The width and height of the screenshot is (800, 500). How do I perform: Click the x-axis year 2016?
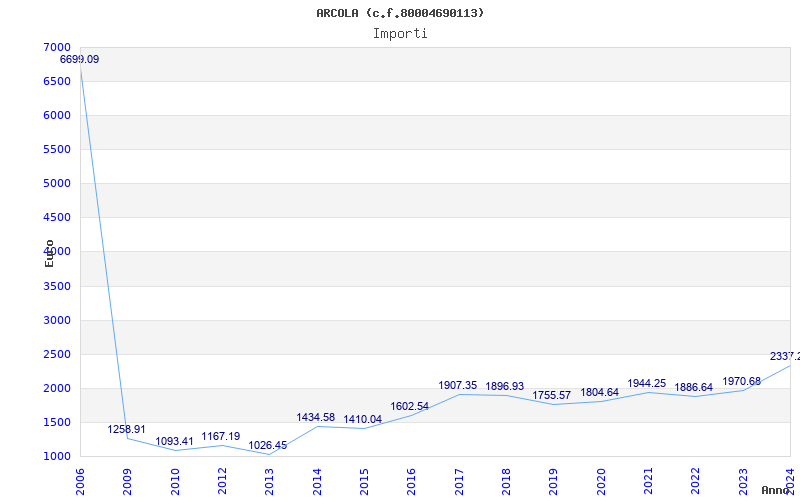pyautogui.click(x=411, y=482)
